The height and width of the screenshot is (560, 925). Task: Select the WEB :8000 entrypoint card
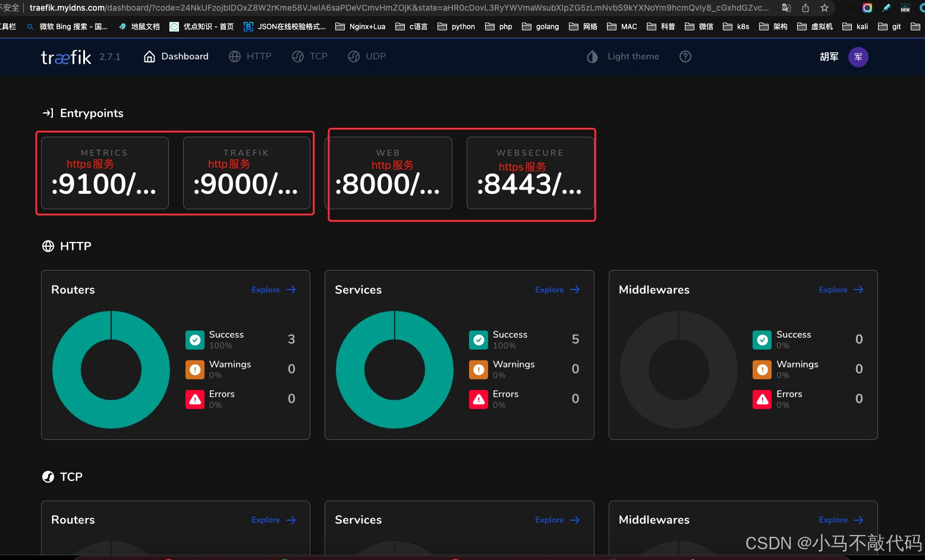388,173
